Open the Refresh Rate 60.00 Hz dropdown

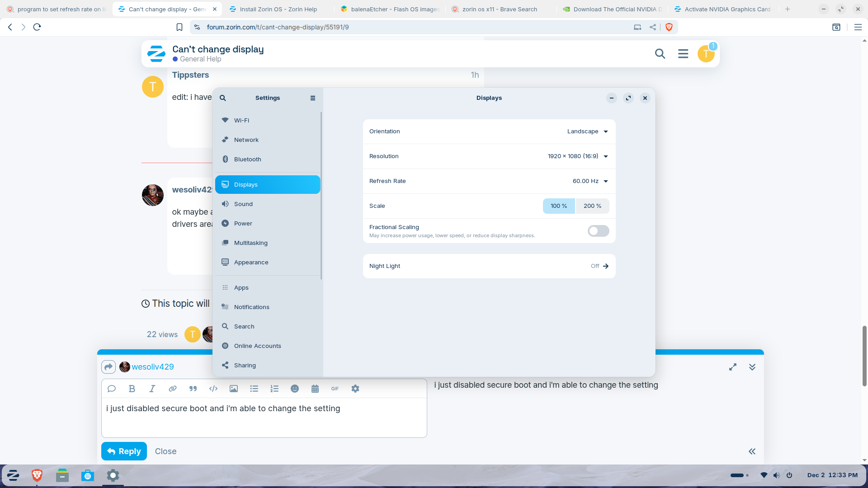pos(590,181)
